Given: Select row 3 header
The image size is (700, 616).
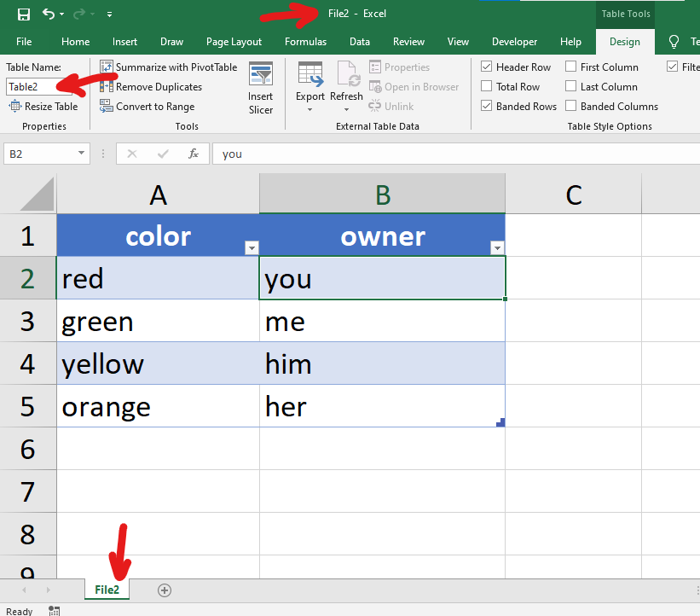Looking at the screenshot, I should 27,321.
